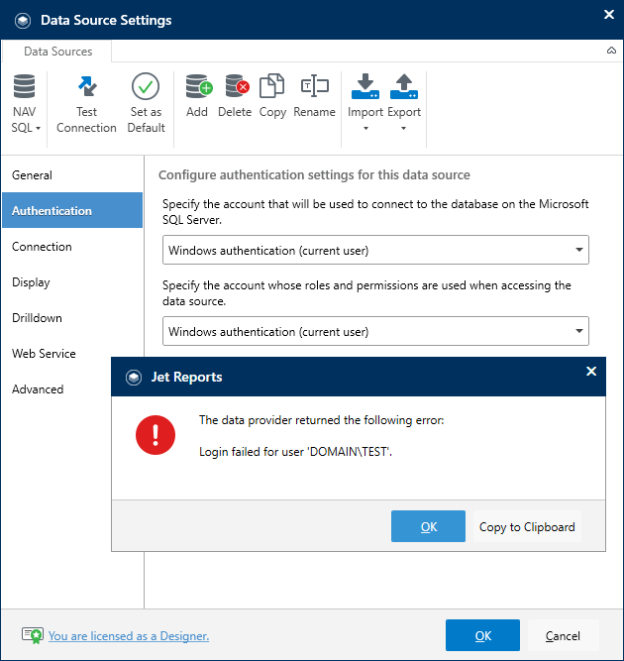
Task: Delete the selected data source
Action: (235, 96)
